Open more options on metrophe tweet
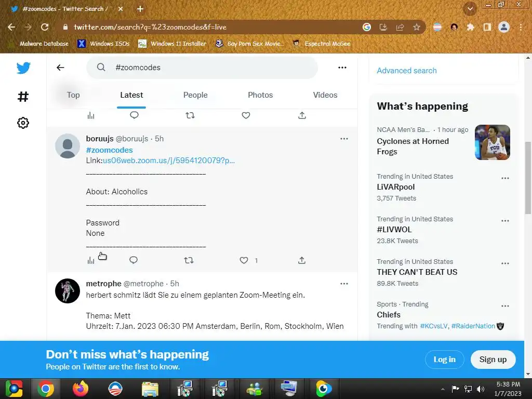 (344, 284)
